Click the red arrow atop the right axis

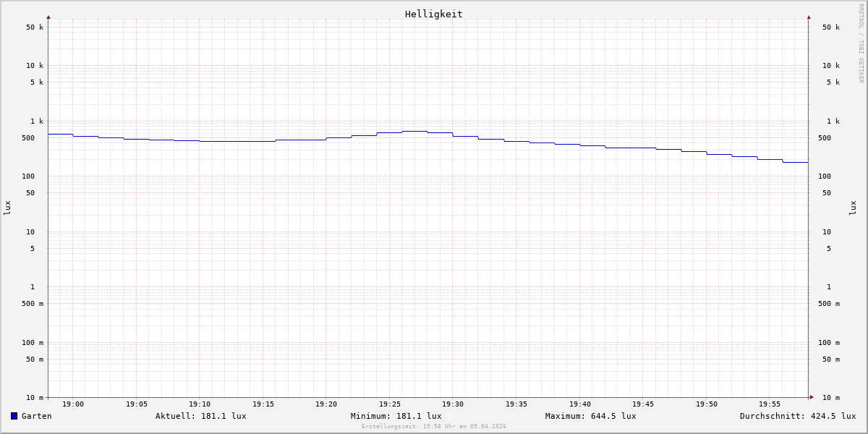[x=809, y=17]
